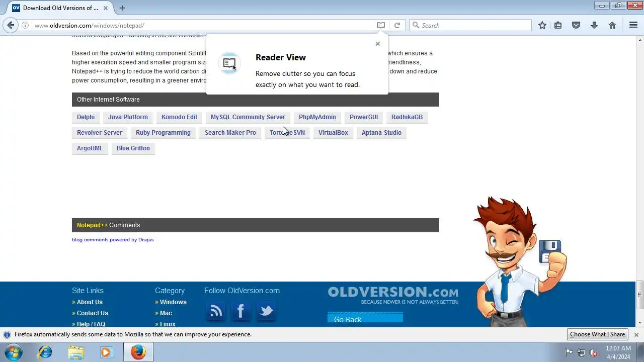Open OldVersion Facebook page icon

pos(240,311)
